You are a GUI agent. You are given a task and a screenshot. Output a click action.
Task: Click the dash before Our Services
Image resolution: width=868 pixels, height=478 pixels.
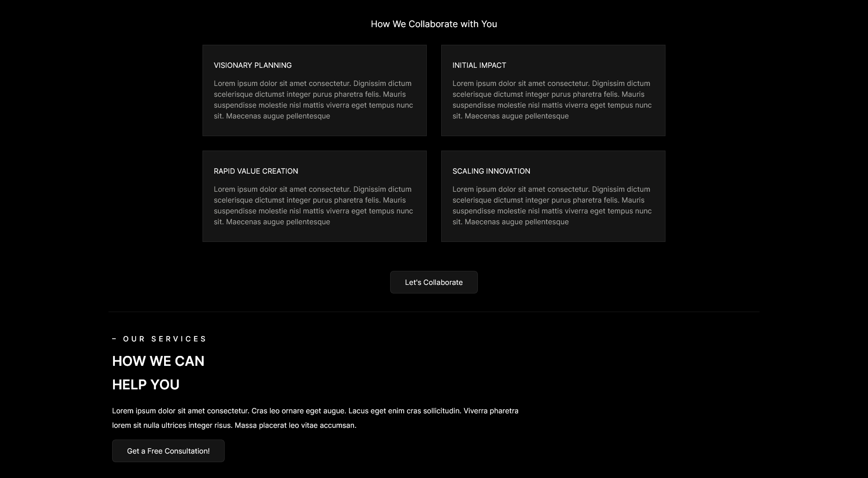pyautogui.click(x=114, y=339)
